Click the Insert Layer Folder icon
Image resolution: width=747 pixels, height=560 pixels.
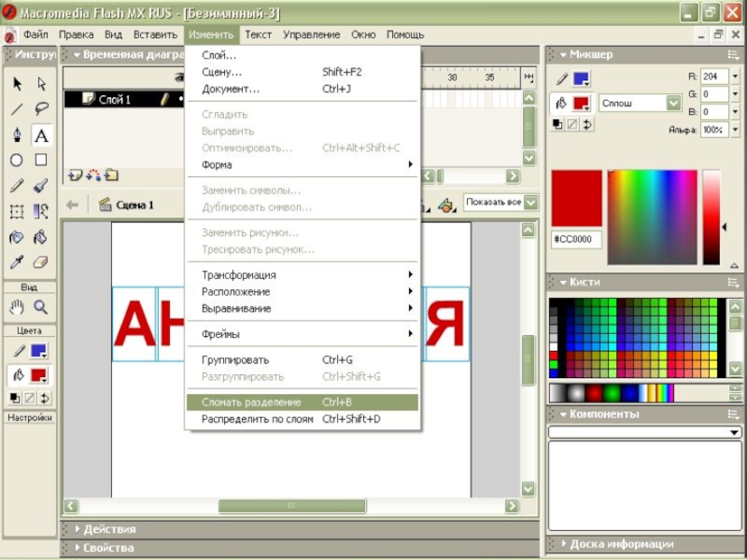click(x=111, y=175)
